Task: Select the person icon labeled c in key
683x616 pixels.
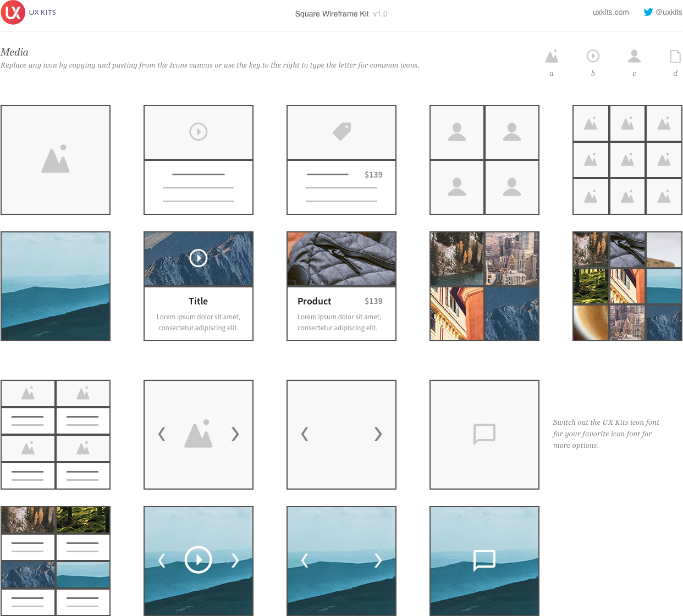Action: click(x=634, y=56)
